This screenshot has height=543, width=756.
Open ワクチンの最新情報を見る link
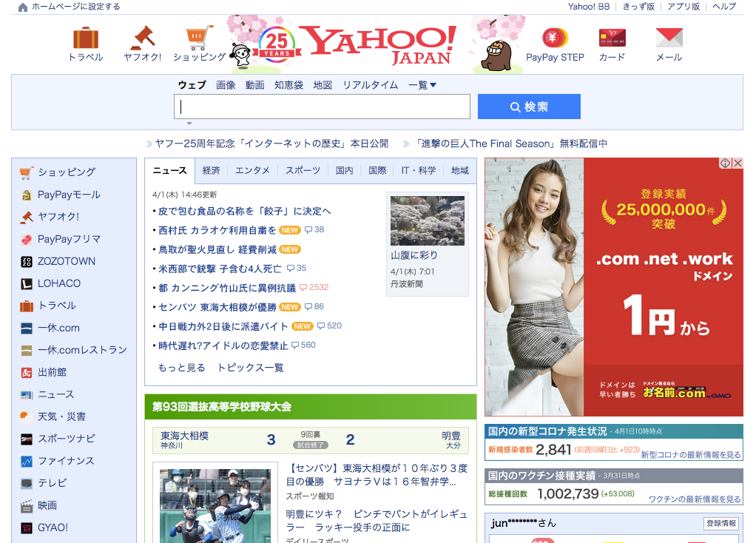coord(695,499)
